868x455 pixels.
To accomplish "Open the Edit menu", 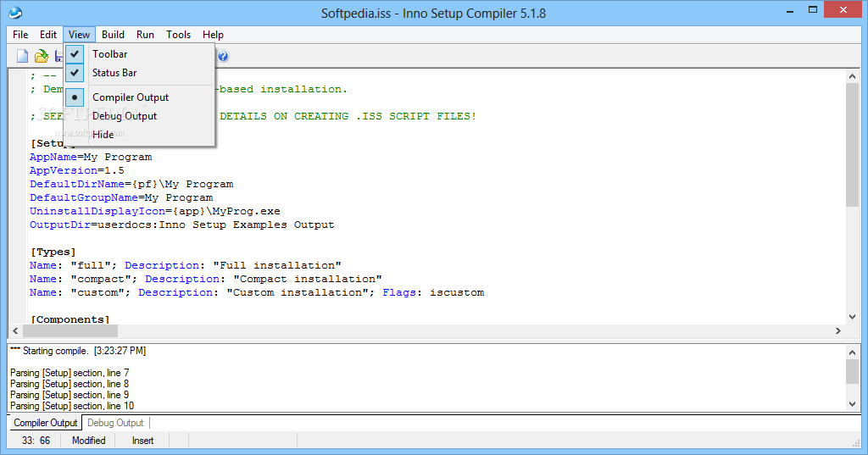I will [x=48, y=35].
